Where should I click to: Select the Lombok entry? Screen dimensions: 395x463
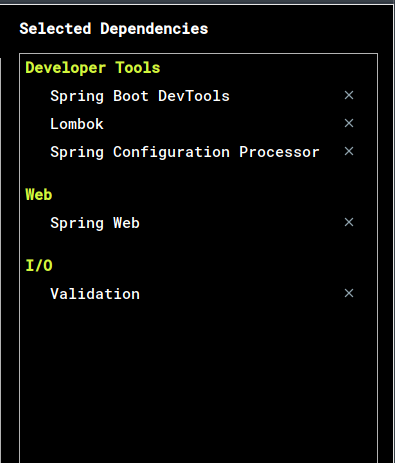tap(77, 124)
